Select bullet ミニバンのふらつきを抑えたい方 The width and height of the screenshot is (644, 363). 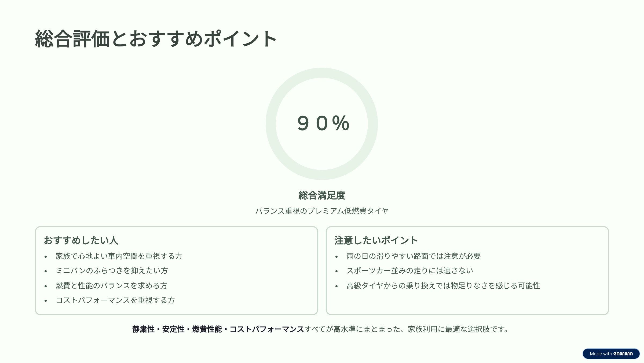[112, 271]
